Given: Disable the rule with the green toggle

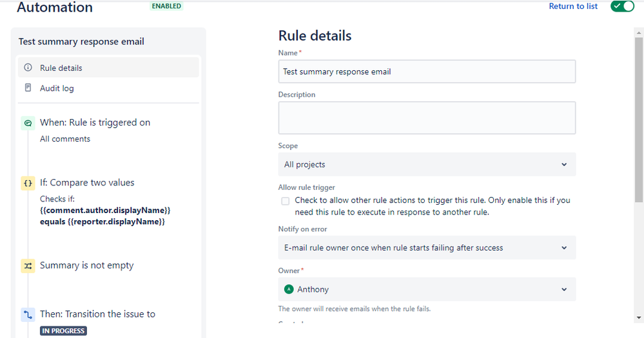Looking at the screenshot, I should 622,6.
